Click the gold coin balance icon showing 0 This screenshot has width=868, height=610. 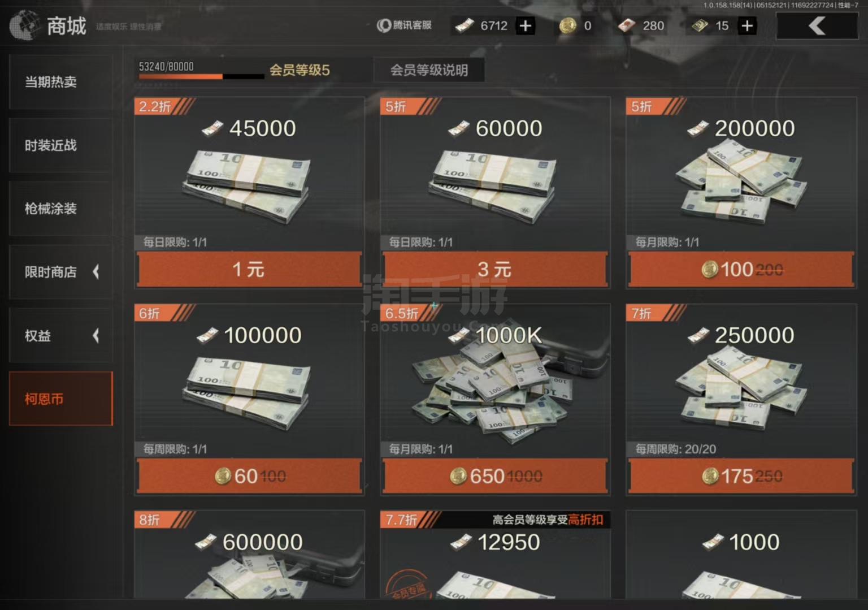point(567,25)
